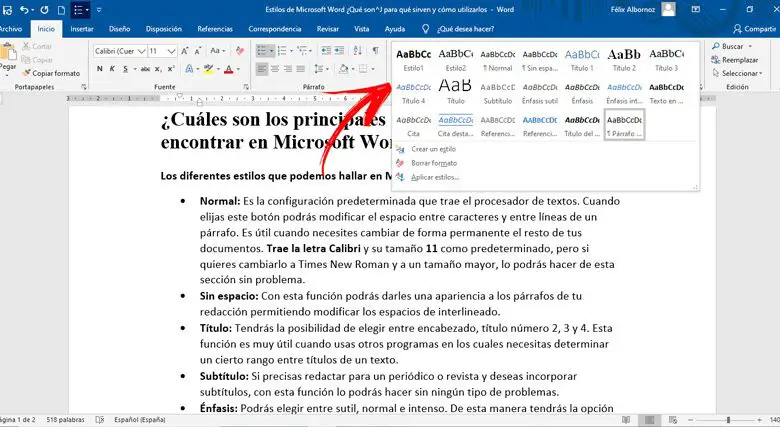The height and width of the screenshot is (427, 780).
Task: Toggle italic (K) formatting
Action: coord(112,69)
